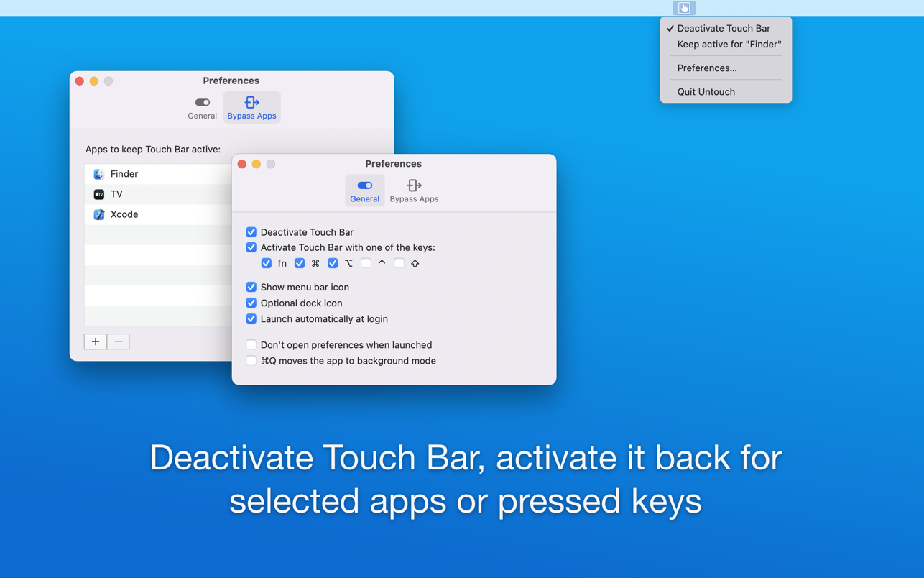This screenshot has height=578, width=924.
Task: Uncheck Launch automatically at login
Action: tap(251, 319)
